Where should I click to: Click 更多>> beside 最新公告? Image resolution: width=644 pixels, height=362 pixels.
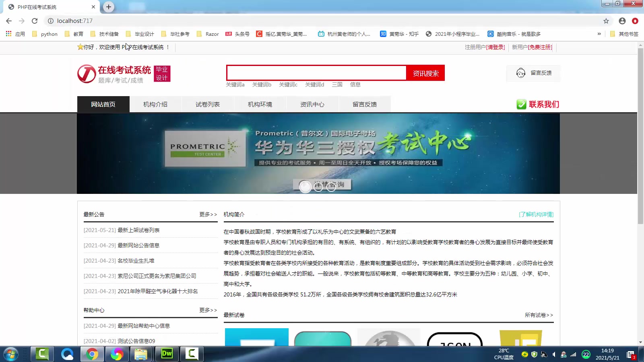pyautogui.click(x=208, y=214)
